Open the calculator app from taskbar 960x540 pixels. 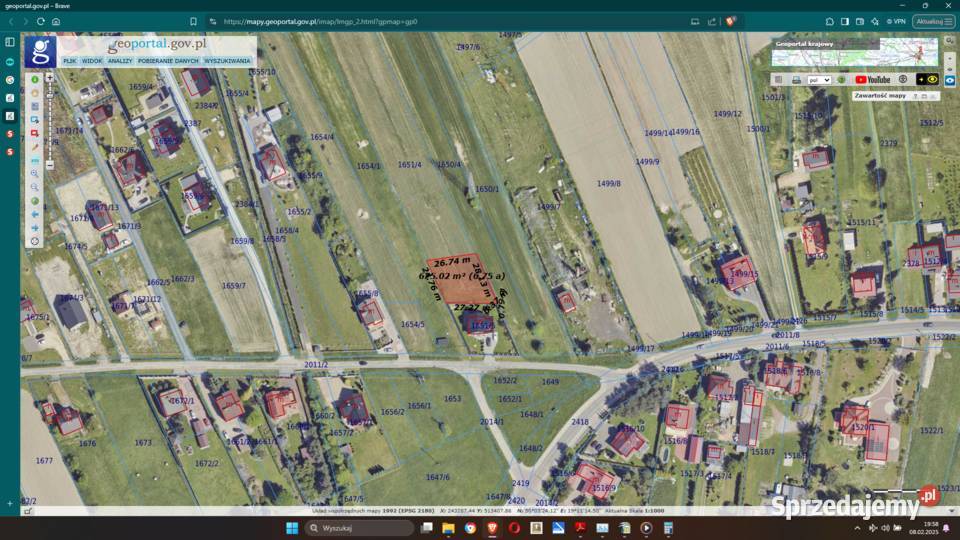pos(669,528)
